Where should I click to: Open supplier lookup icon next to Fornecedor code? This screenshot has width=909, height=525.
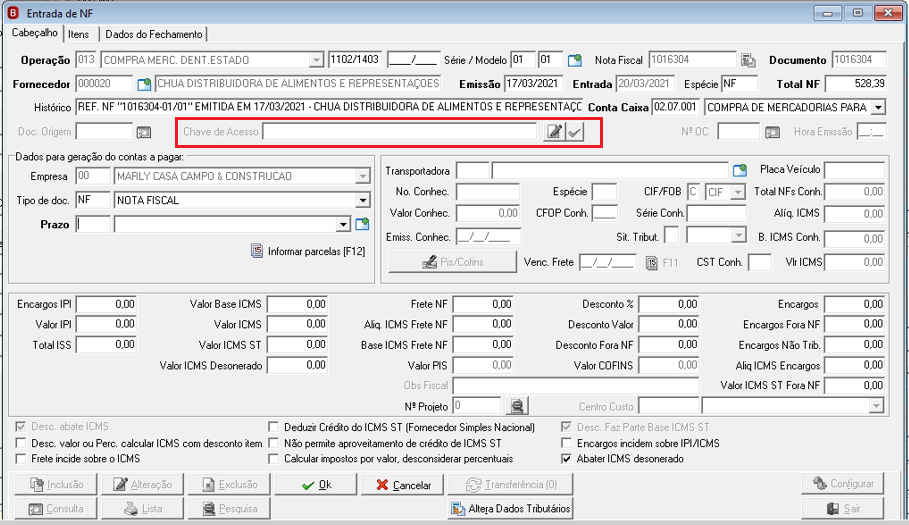pos(144,85)
